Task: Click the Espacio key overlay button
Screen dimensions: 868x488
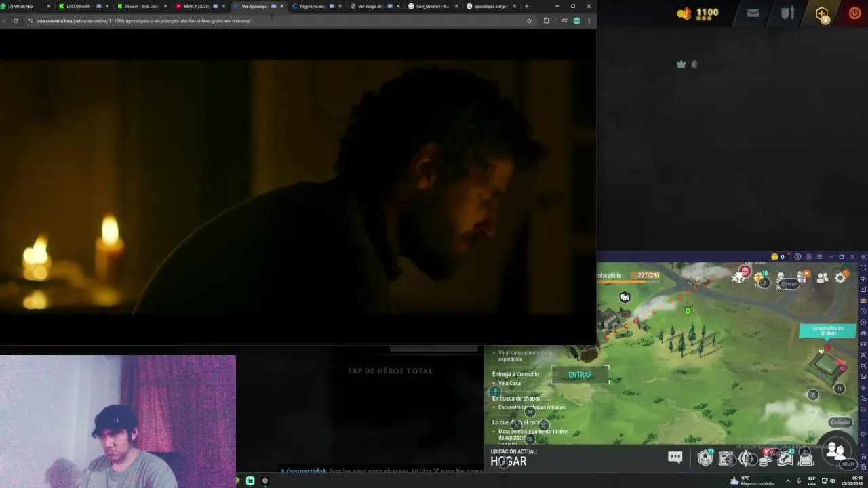Action: coord(840,422)
